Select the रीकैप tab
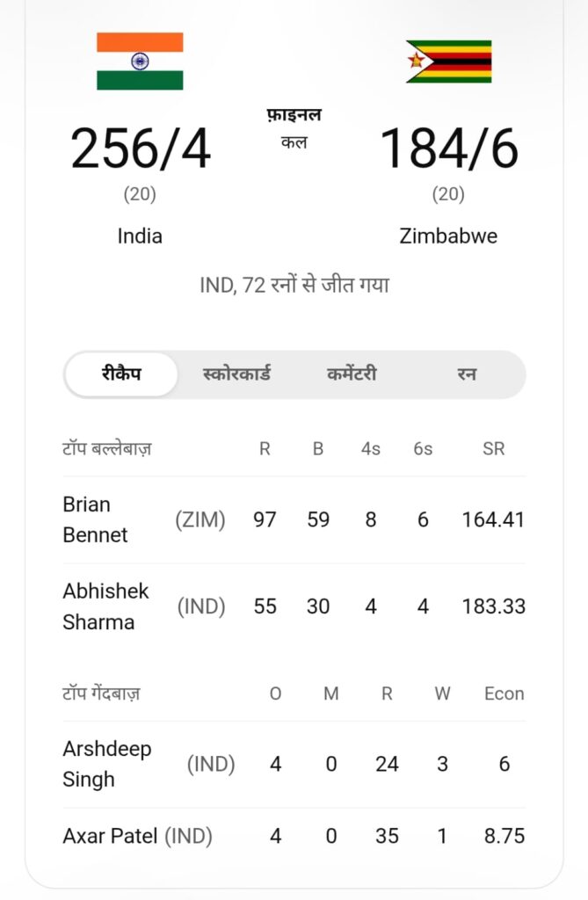Screen dimensions: 588x900 point(120,374)
